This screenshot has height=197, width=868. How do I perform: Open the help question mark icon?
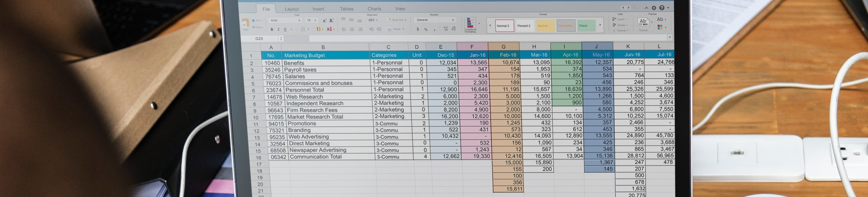click(662, 8)
